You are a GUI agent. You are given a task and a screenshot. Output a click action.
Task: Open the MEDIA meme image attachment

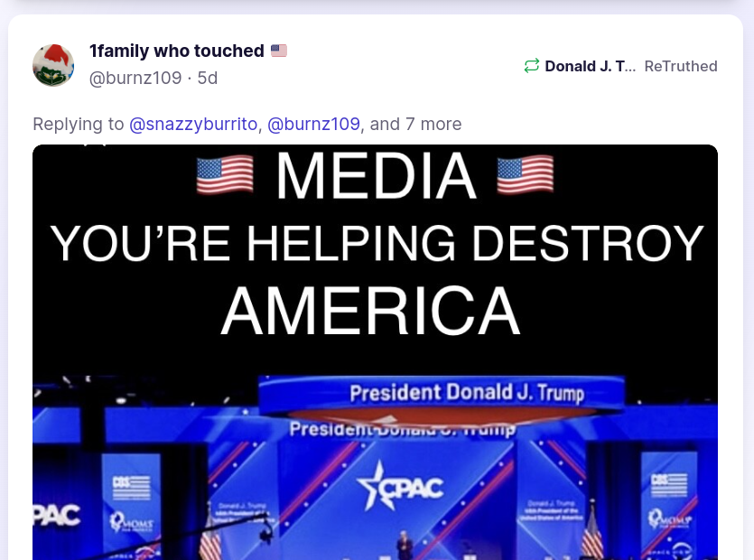coord(375,352)
